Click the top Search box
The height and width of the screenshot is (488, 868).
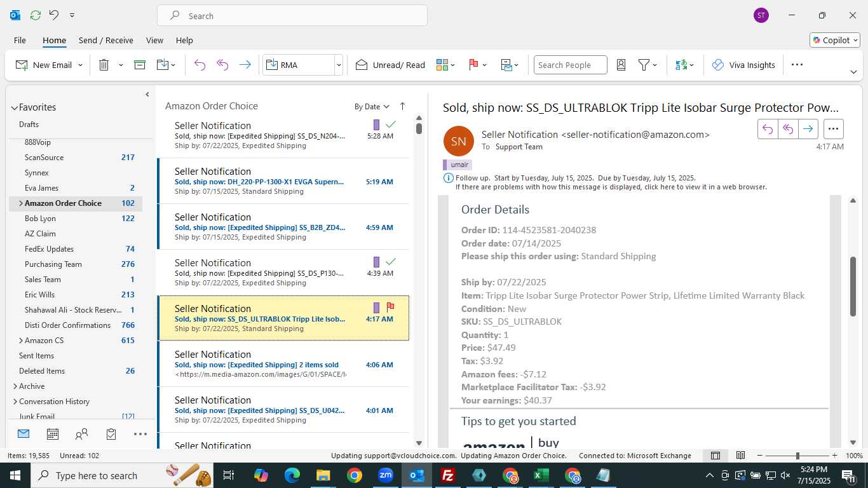292,15
